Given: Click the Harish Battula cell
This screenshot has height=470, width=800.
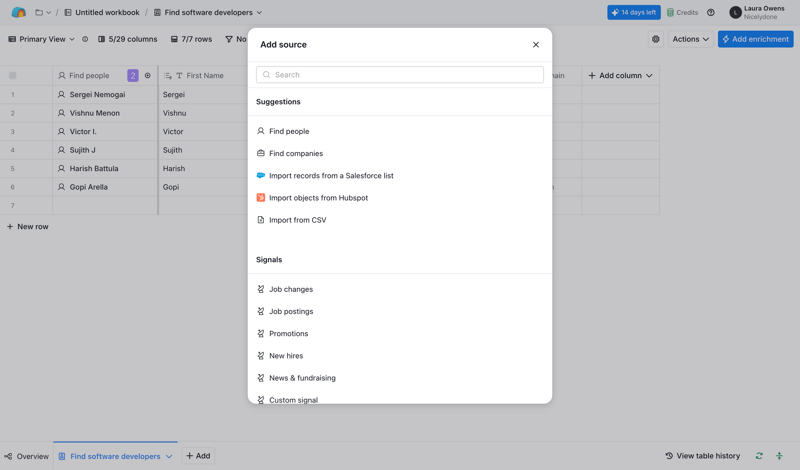Looking at the screenshot, I should [x=105, y=168].
